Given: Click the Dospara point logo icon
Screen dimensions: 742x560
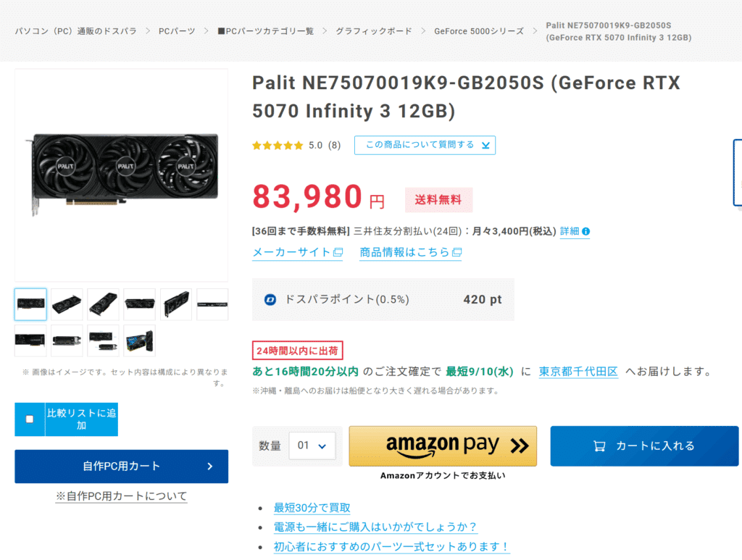Looking at the screenshot, I should tap(270, 299).
